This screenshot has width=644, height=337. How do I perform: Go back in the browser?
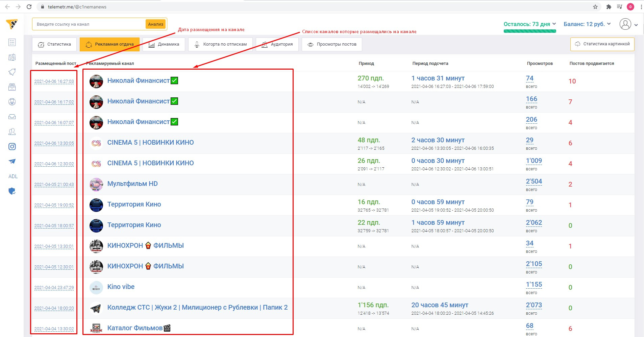coord(7,7)
